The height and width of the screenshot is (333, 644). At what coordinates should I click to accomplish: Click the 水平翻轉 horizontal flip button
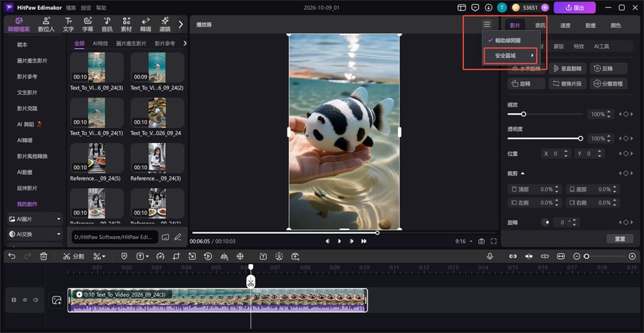pos(526,69)
